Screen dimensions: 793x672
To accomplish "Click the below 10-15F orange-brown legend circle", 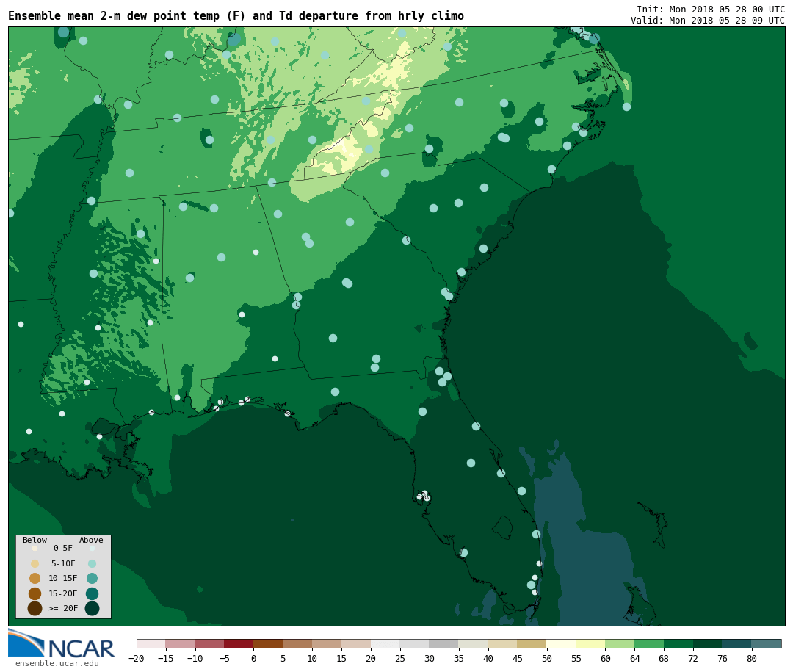I will coord(35,579).
